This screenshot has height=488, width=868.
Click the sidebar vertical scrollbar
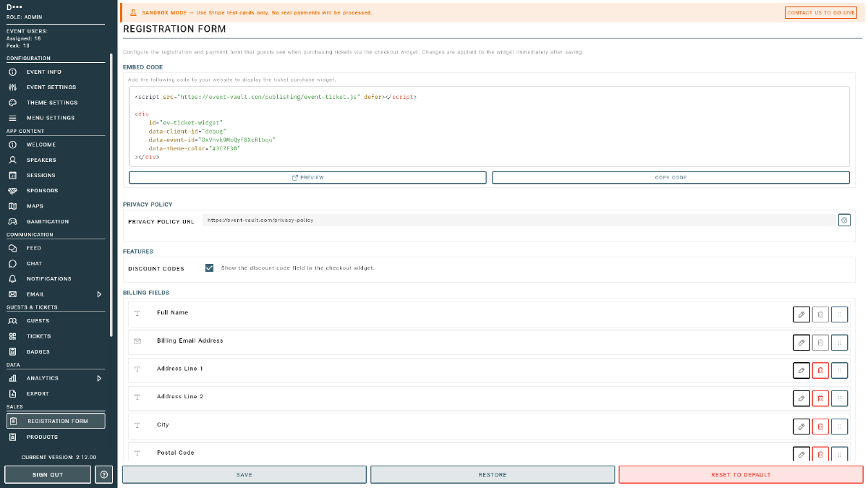click(x=111, y=195)
